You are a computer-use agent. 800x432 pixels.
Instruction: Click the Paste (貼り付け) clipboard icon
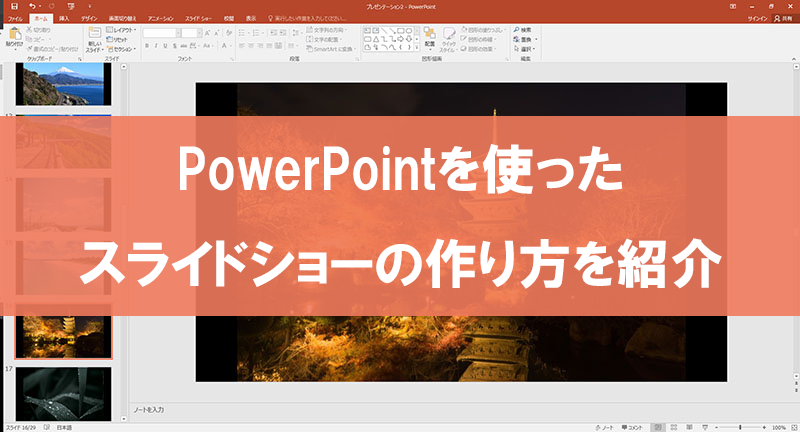click(15, 34)
